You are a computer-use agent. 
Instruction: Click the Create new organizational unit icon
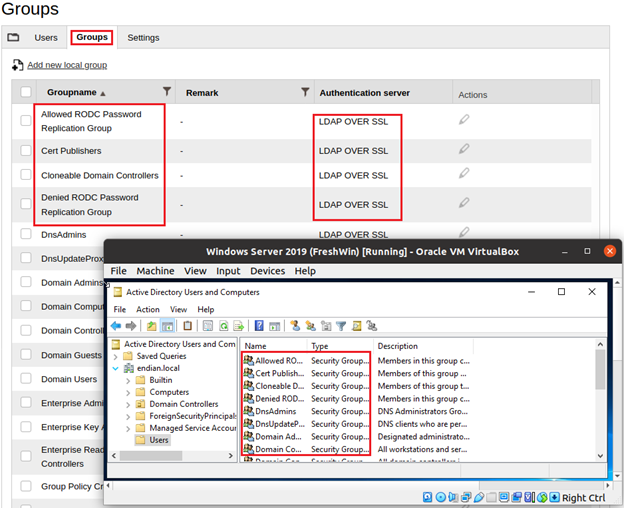(x=326, y=326)
